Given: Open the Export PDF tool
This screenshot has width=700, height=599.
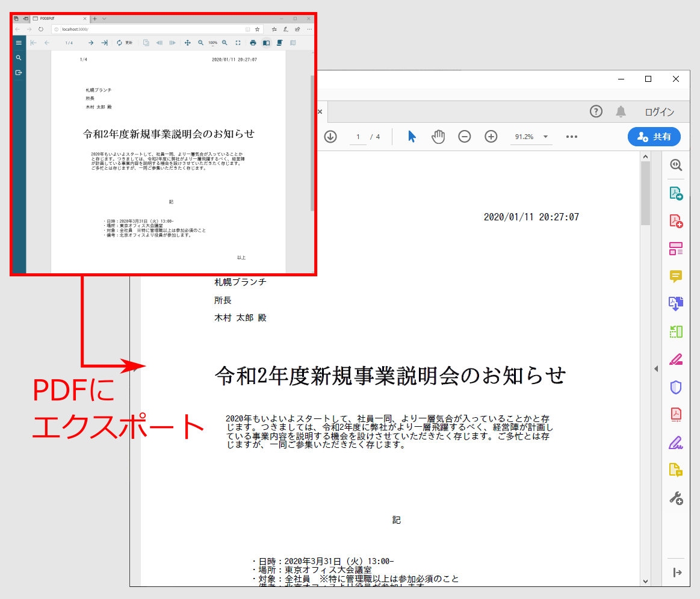Looking at the screenshot, I should tap(676, 193).
